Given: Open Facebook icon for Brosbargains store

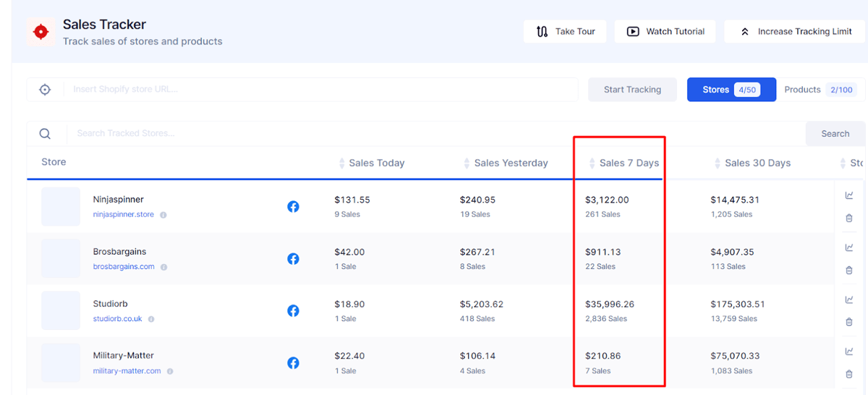Looking at the screenshot, I should 293,259.
